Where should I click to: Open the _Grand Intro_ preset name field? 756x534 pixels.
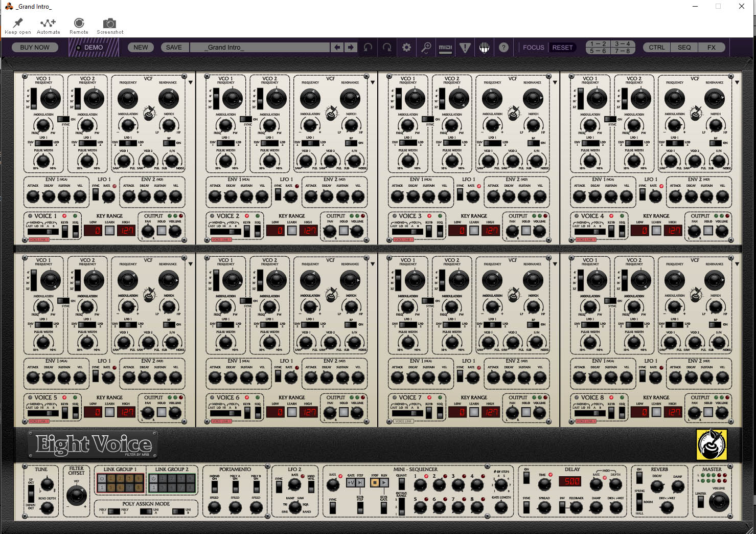pyautogui.click(x=260, y=48)
